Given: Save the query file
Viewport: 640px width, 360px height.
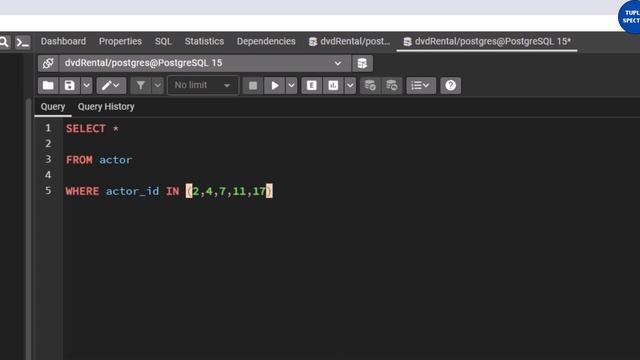Looking at the screenshot, I should click(x=70, y=85).
